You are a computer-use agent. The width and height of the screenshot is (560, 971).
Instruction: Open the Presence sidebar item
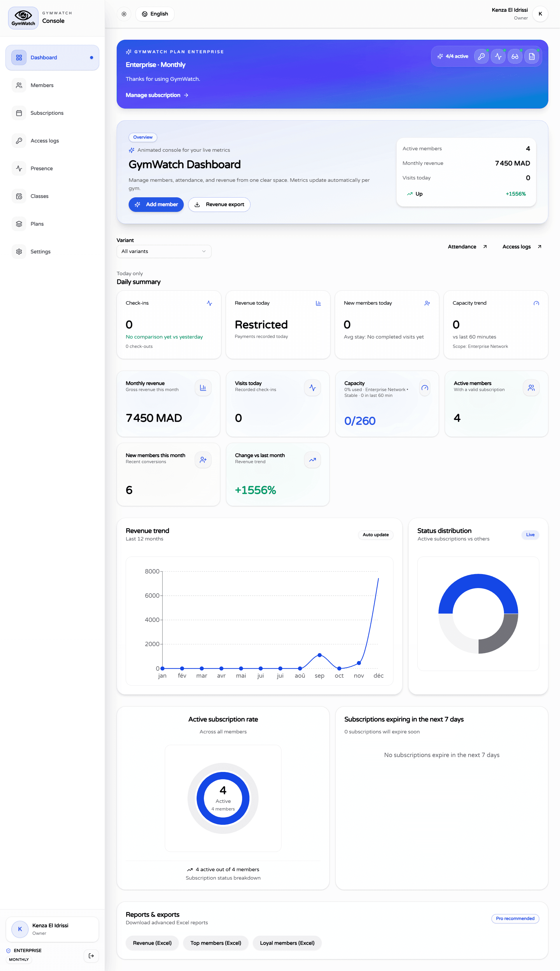[x=41, y=168]
